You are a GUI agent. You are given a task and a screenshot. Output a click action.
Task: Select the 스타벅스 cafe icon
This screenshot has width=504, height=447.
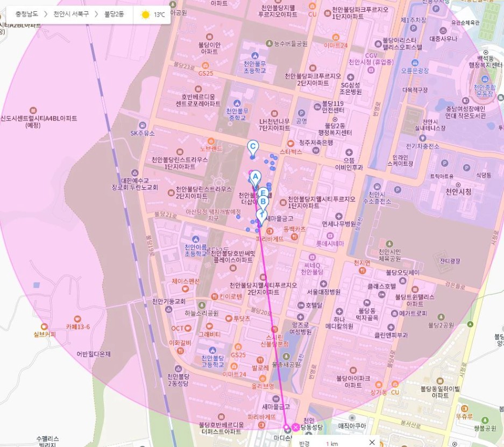click(x=290, y=144)
